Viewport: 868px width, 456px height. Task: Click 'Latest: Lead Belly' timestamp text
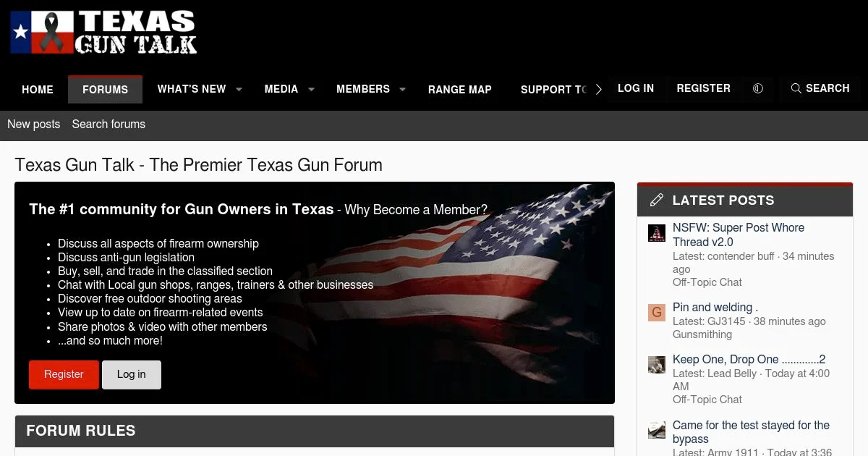(x=751, y=380)
